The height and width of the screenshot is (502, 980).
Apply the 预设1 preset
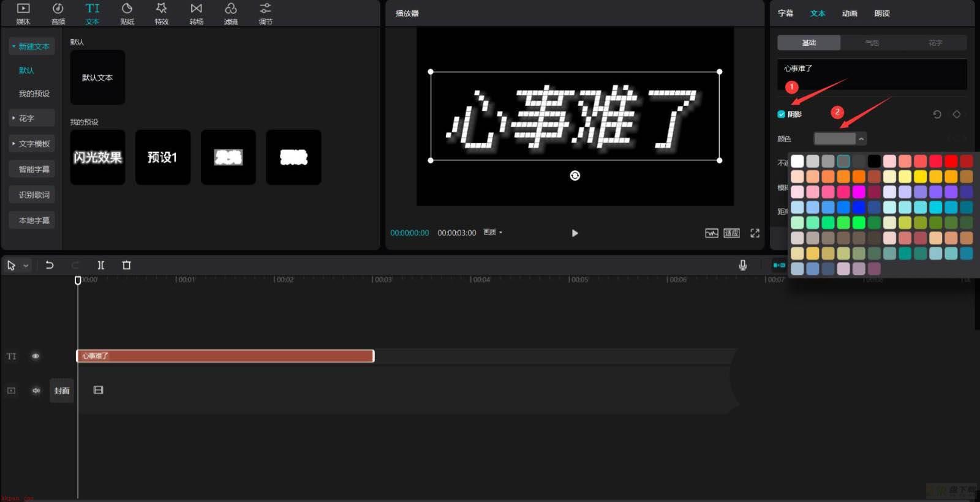pos(163,157)
